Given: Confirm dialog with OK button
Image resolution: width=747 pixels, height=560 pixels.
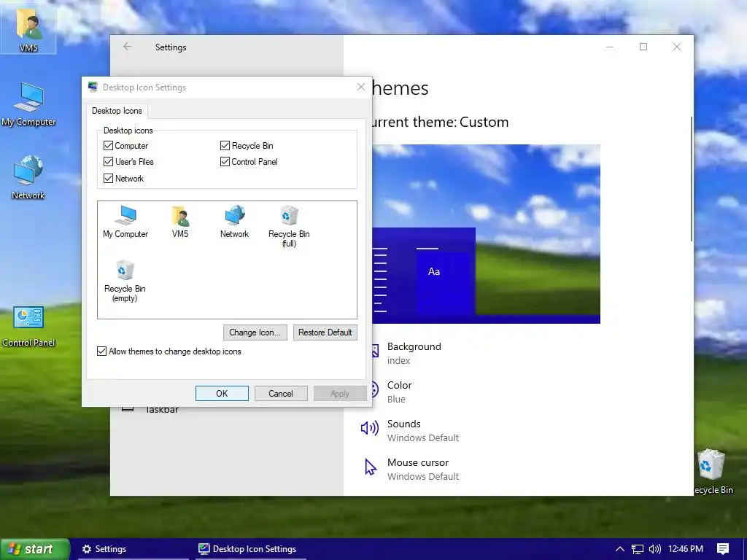Looking at the screenshot, I should [222, 393].
